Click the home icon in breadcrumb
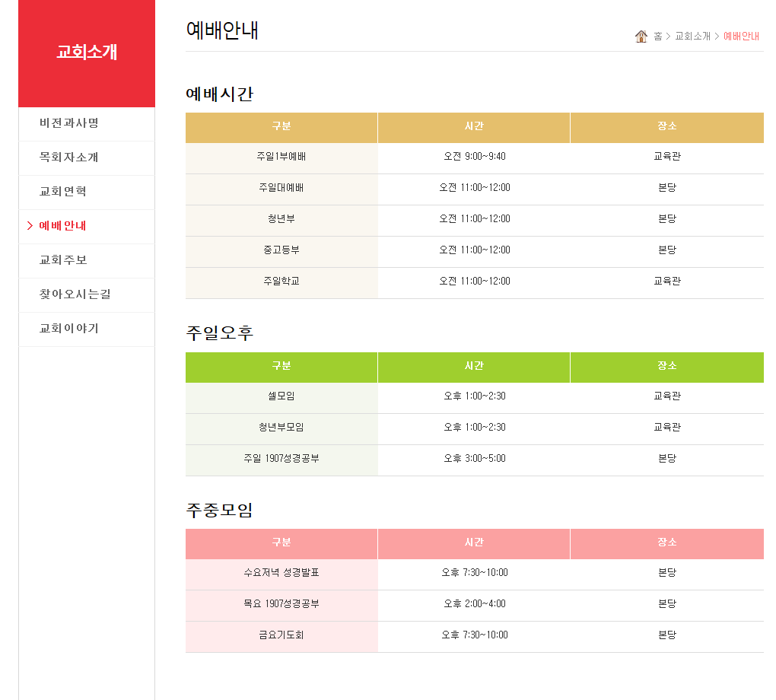Viewport: 776px width, 700px height. pos(641,37)
